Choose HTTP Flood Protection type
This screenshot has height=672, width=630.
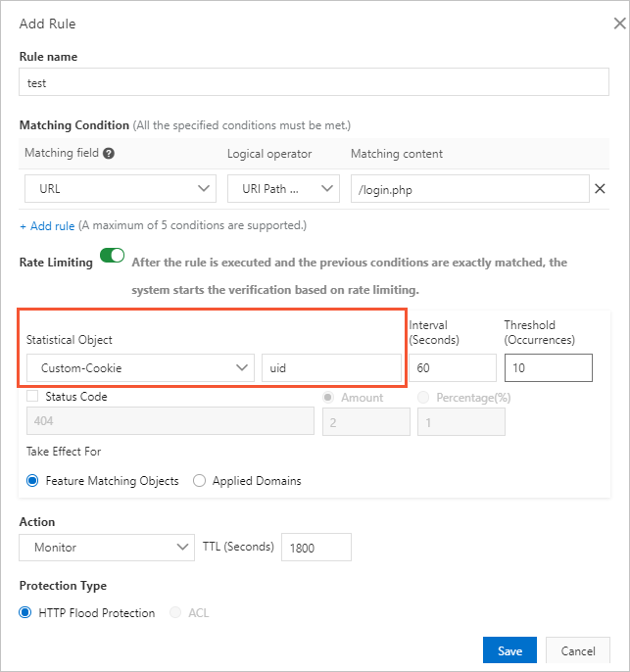coord(26,613)
